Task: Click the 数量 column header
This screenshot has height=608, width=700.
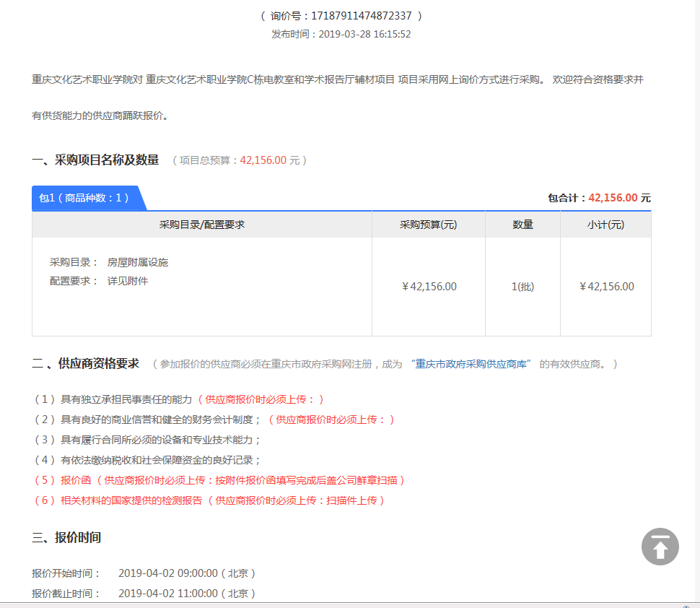Action: point(522,225)
